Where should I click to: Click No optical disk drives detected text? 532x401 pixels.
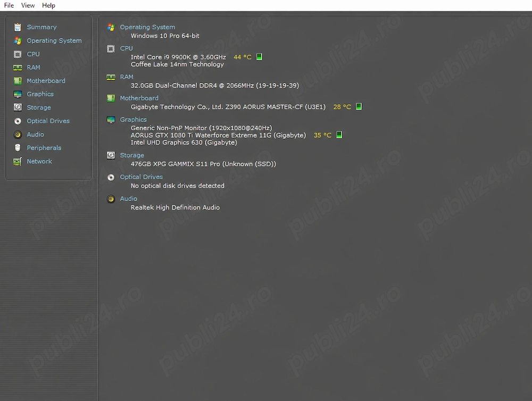tap(178, 186)
